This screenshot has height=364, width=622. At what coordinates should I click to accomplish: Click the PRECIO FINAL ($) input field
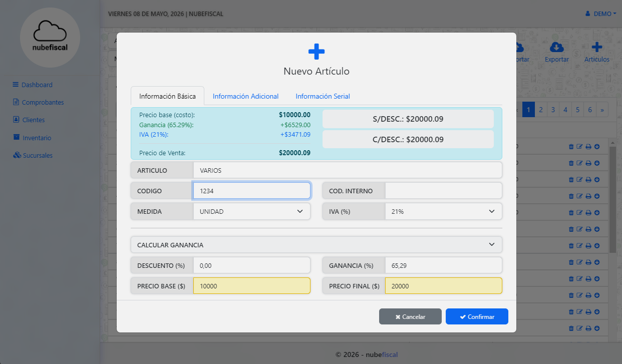point(444,286)
